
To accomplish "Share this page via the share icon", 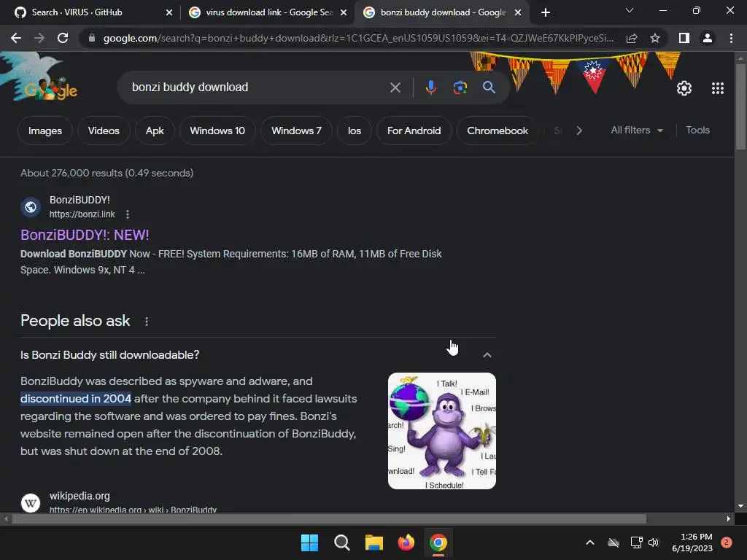I will [632, 38].
